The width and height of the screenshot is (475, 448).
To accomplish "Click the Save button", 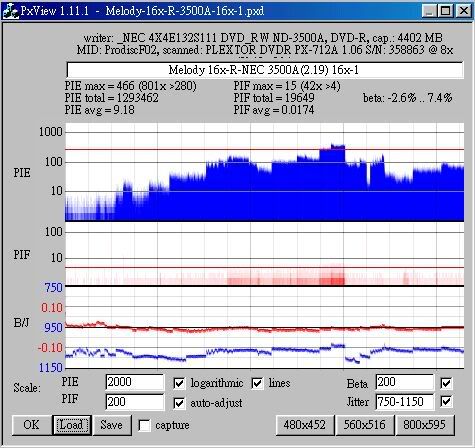I will click(112, 425).
